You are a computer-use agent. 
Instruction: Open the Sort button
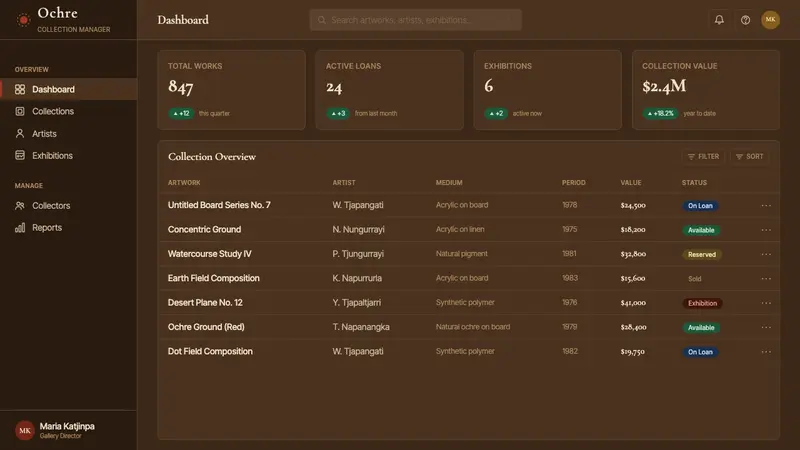(749, 157)
